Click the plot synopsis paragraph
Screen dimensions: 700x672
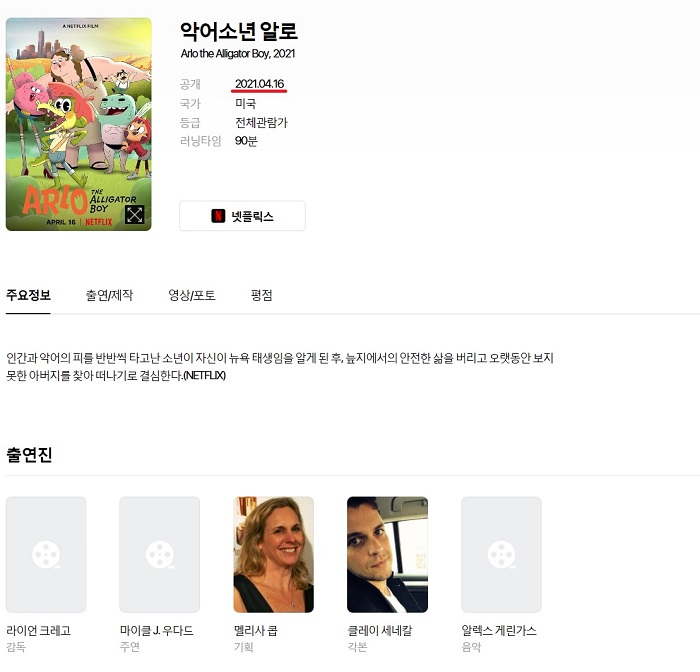[x=280, y=367]
